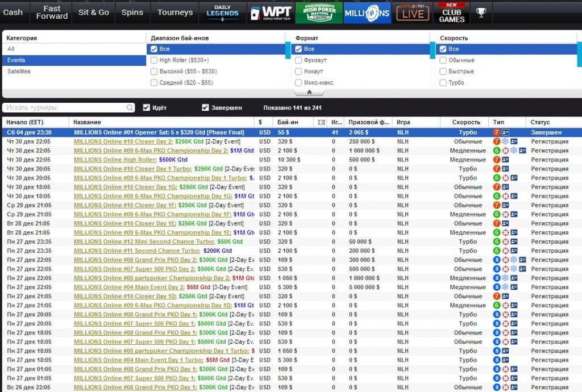Uncheck the Завершен checkbox
The image size is (582, 392).
coord(205,108)
